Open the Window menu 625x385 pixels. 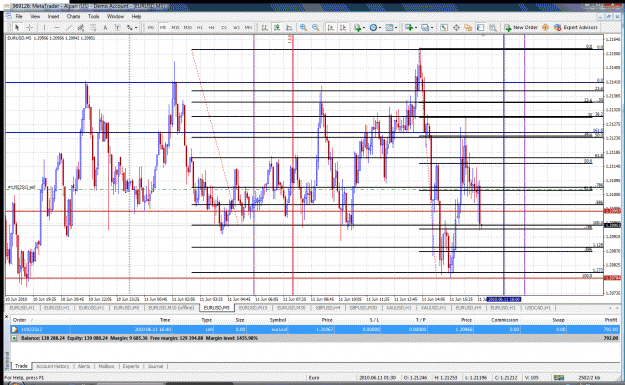[x=115, y=16]
